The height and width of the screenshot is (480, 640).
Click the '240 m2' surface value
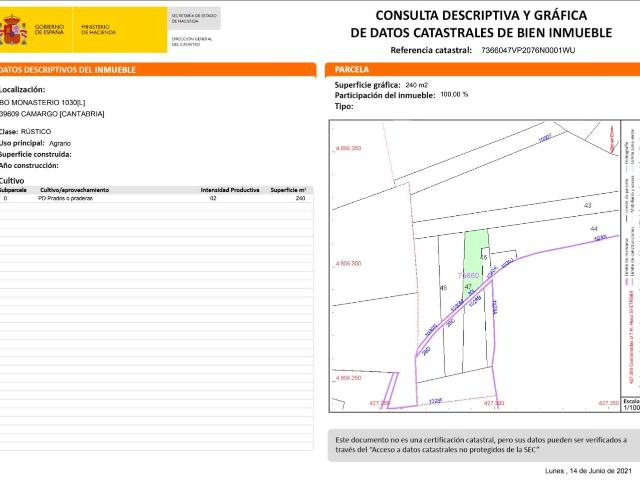[417, 85]
